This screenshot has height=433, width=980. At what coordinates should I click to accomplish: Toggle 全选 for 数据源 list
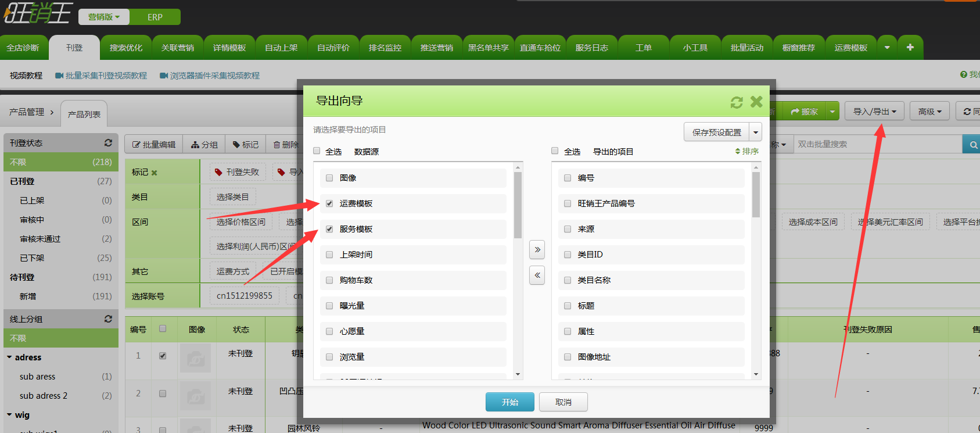(x=317, y=151)
